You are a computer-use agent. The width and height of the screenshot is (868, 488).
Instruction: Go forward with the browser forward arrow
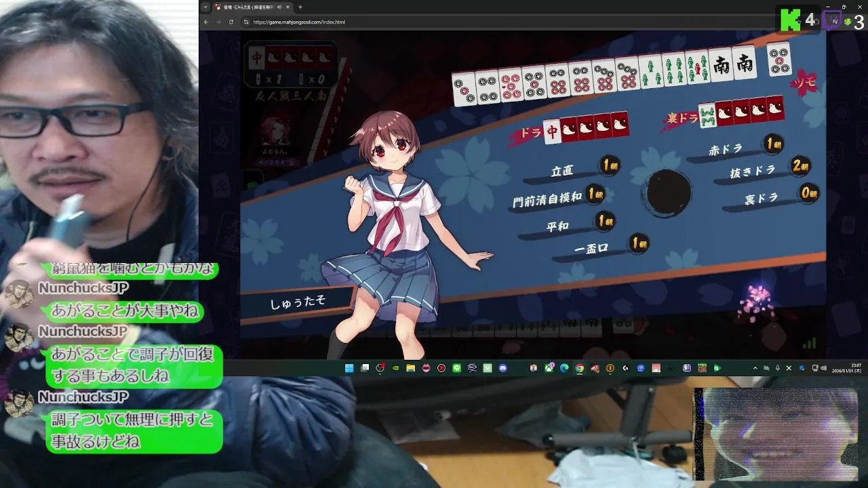point(218,22)
